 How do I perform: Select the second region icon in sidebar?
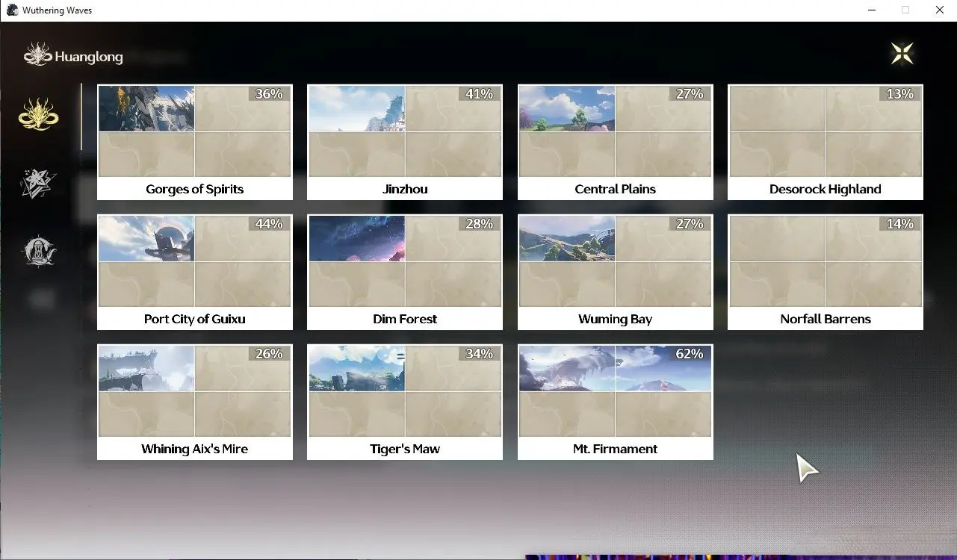[x=39, y=184]
